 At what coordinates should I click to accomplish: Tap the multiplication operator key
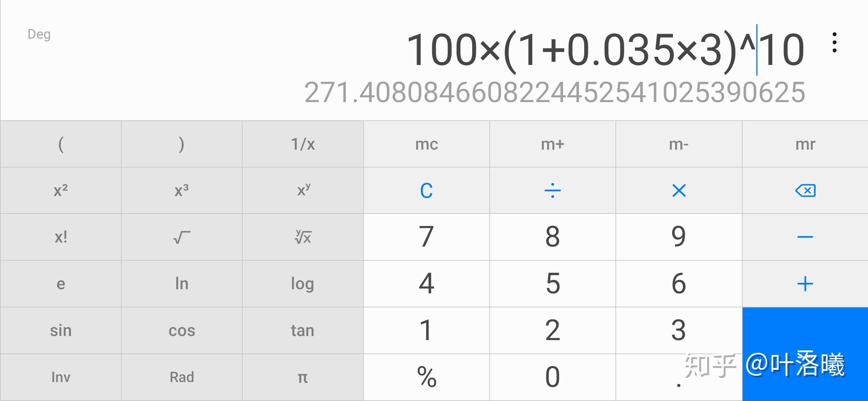coord(678,190)
